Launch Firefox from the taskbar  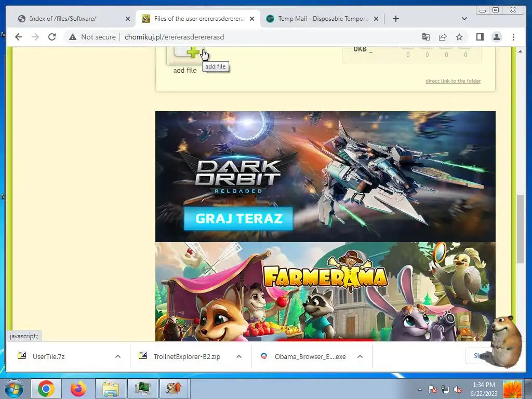point(78,389)
